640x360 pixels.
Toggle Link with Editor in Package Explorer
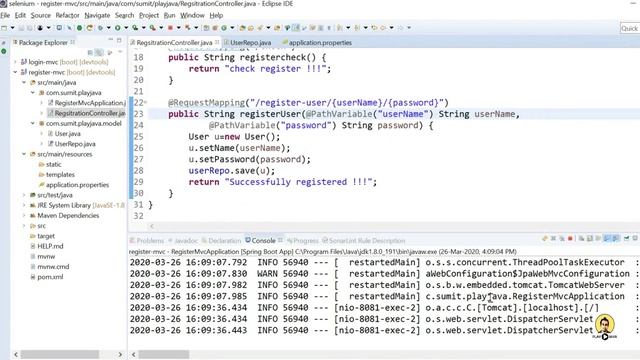point(99,52)
